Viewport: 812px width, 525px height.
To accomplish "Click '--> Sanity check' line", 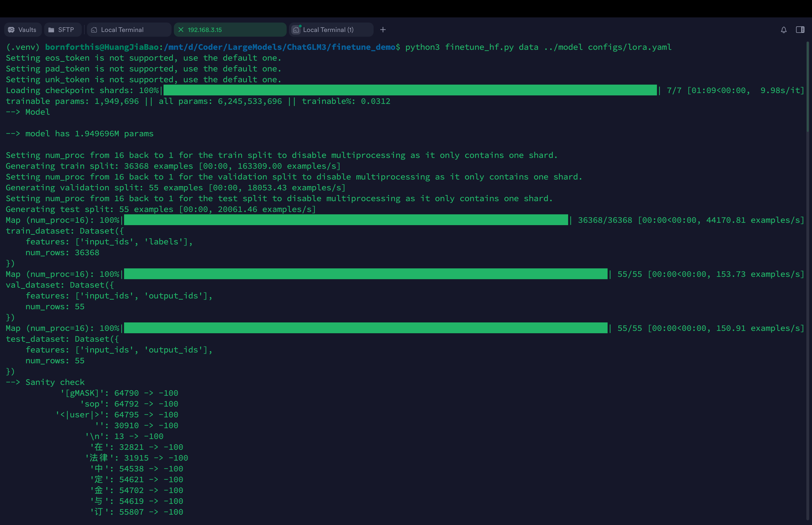I will point(45,382).
